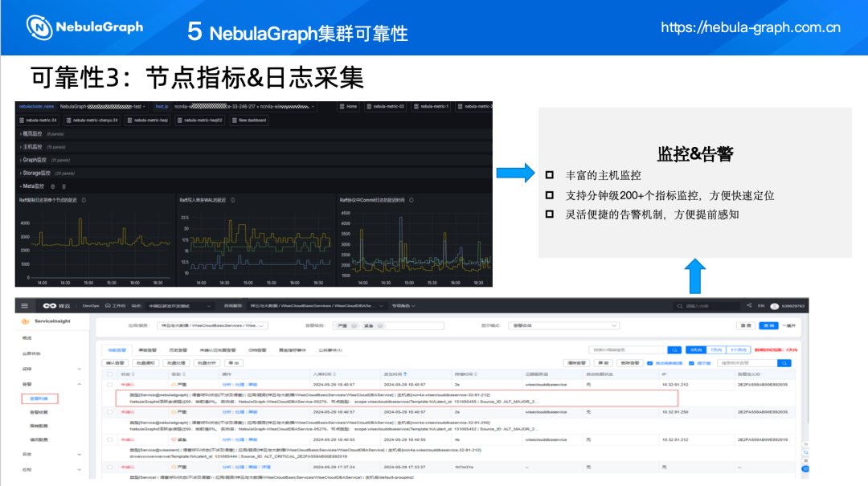The image size is (868, 486).
Task: Tick the select-all checkbox in the alarm table header
Action: [x=109, y=374]
